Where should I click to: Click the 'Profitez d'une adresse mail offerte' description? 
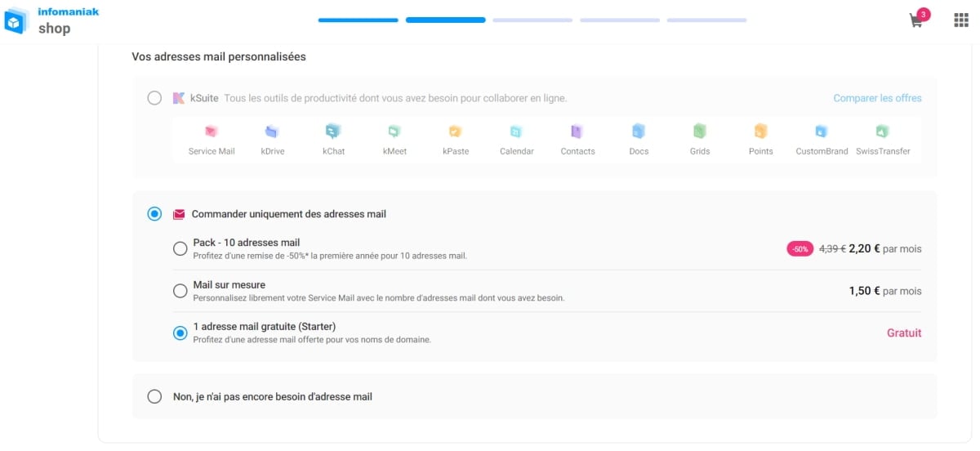tap(312, 339)
